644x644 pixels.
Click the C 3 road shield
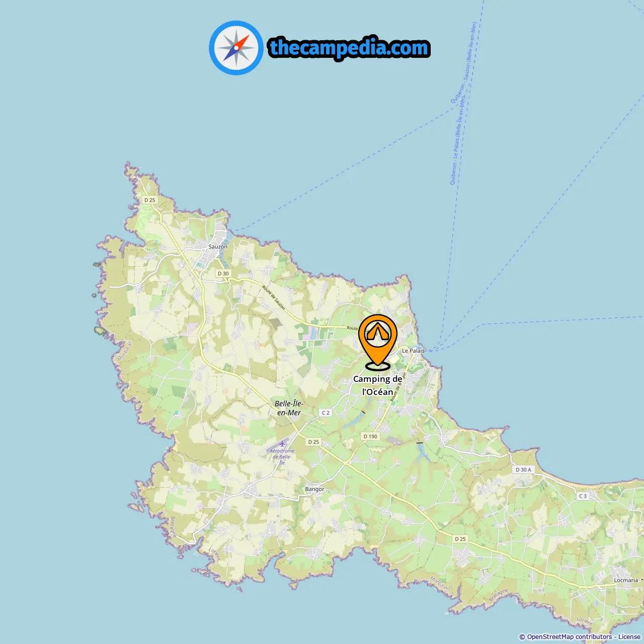pyautogui.click(x=583, y=496)
